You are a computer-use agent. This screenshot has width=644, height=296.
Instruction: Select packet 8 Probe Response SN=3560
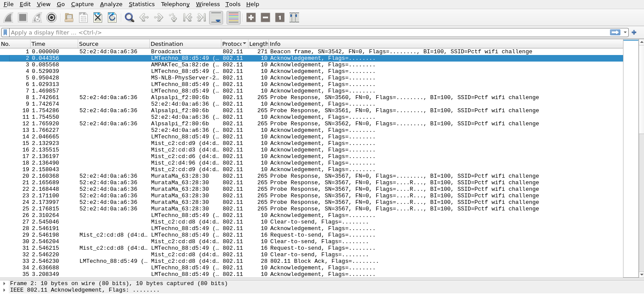pyautogui.click(x=311, y=97)
